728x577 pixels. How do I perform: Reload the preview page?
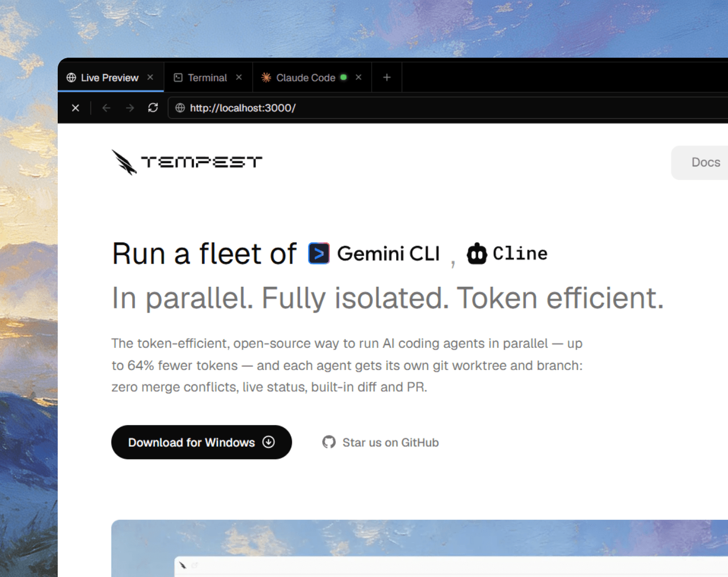coord(153,108)
